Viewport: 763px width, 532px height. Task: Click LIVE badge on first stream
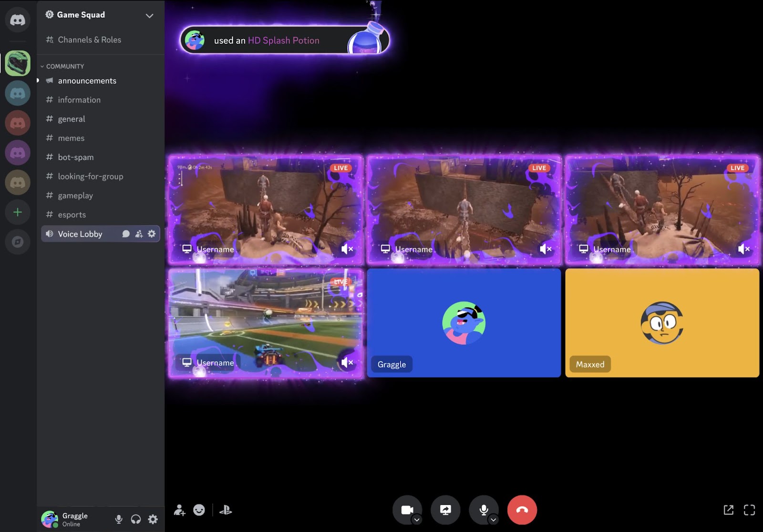coord(340,168)
